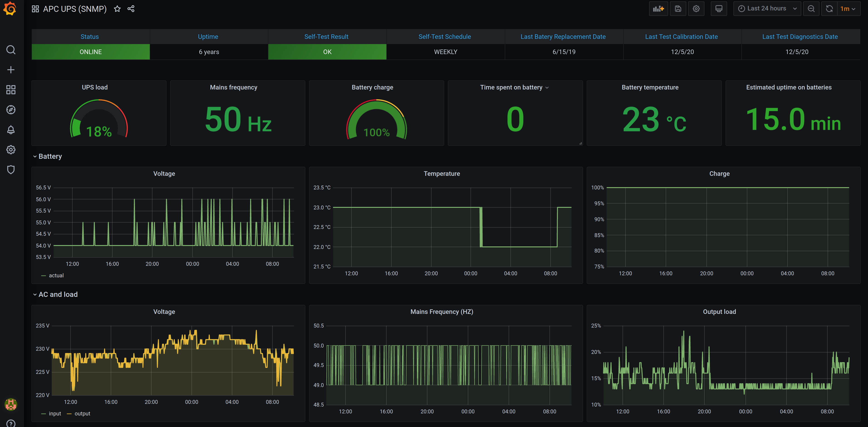The width and height of the screenshot is (868, 427).
Task: Click the Self-Test Result column header
Action: [326, 37]
